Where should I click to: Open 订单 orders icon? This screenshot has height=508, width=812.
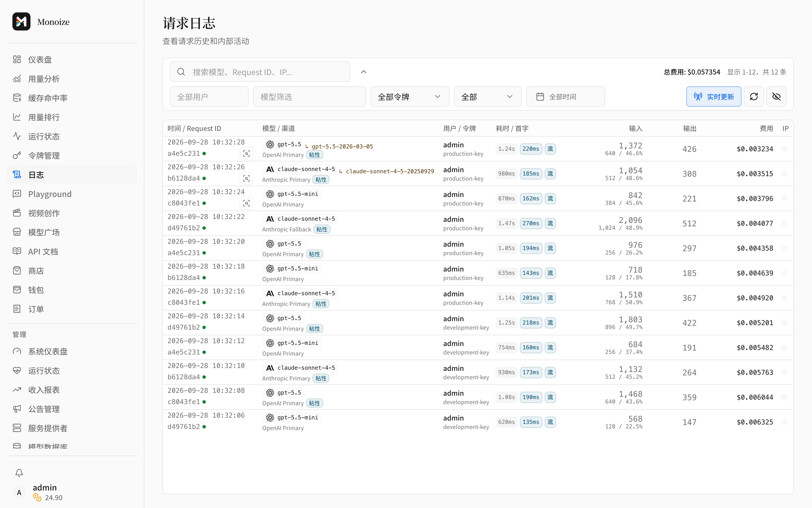point(17,309)
